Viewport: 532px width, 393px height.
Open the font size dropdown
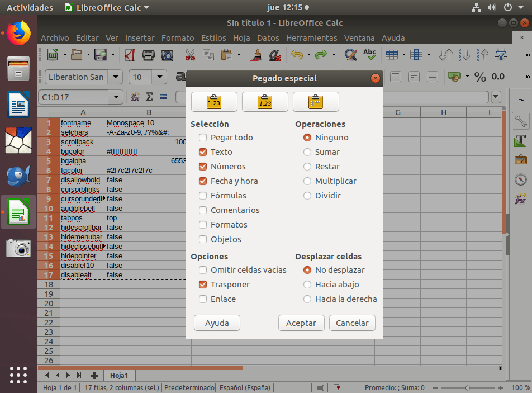pyautogui.click(x=160, y=77)
